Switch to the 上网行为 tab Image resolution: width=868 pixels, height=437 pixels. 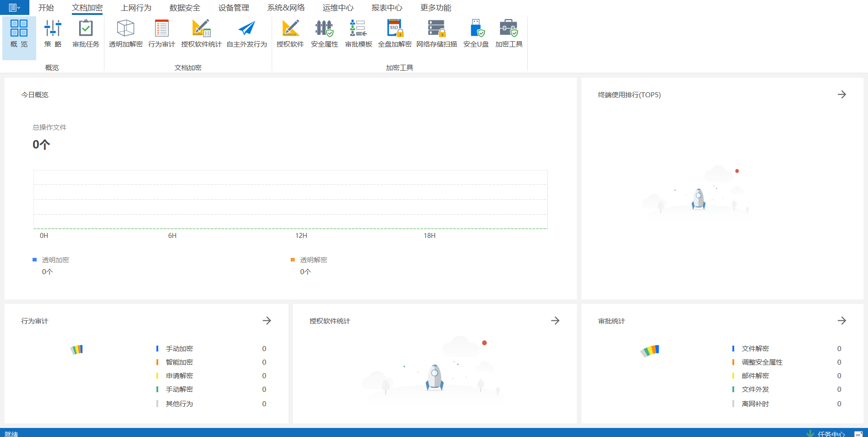click(x=136, y=8)
